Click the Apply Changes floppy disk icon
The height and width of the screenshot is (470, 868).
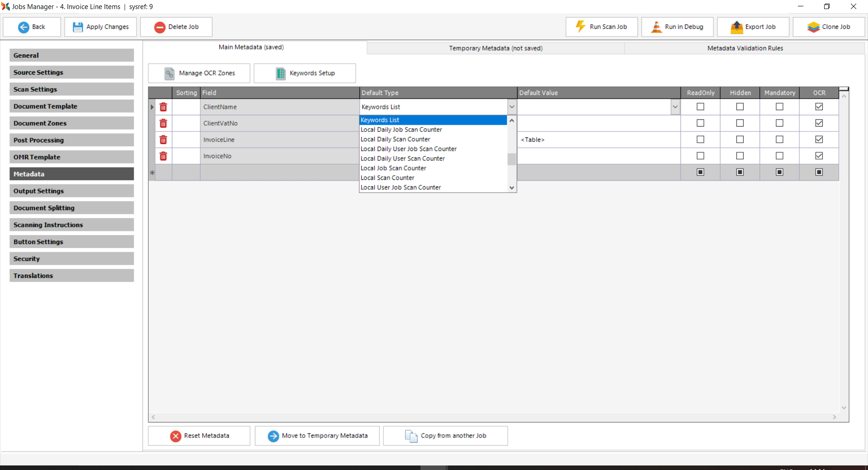tap(78, 27)
